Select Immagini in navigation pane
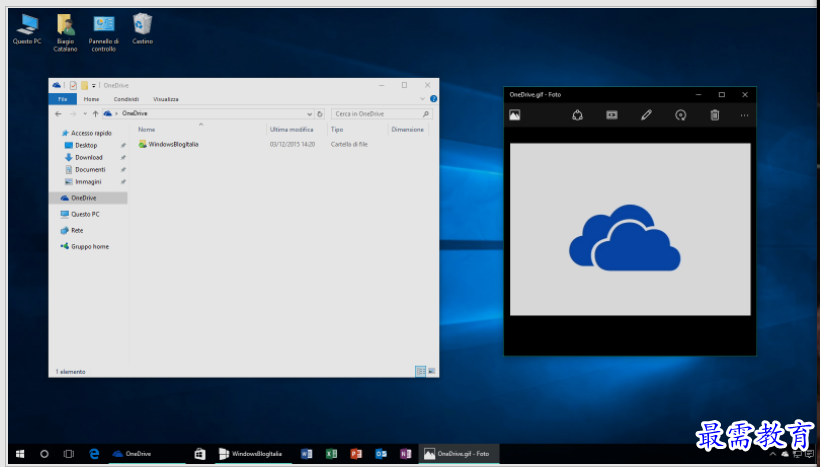 pos(83,182)
